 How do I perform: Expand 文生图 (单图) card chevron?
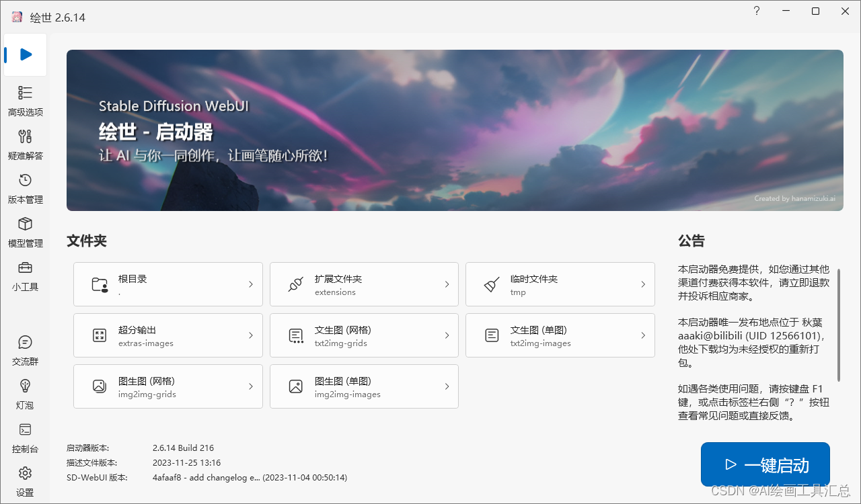(x=643, y=335)
